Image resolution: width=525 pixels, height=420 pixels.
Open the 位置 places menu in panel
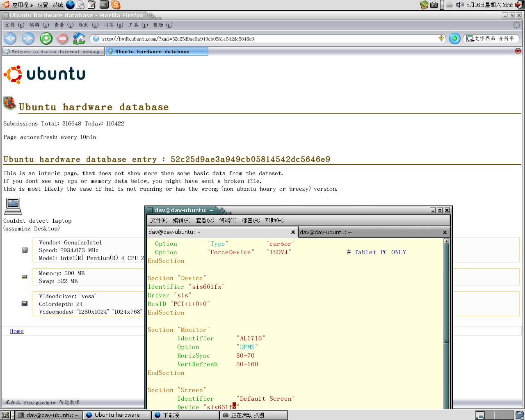point(43,5)
